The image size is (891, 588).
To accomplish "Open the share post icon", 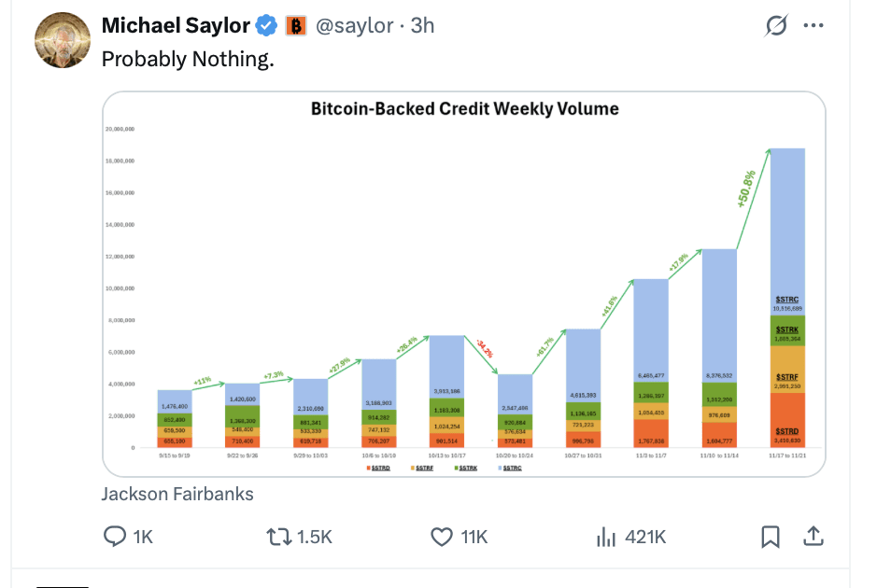I will (813, 537).
